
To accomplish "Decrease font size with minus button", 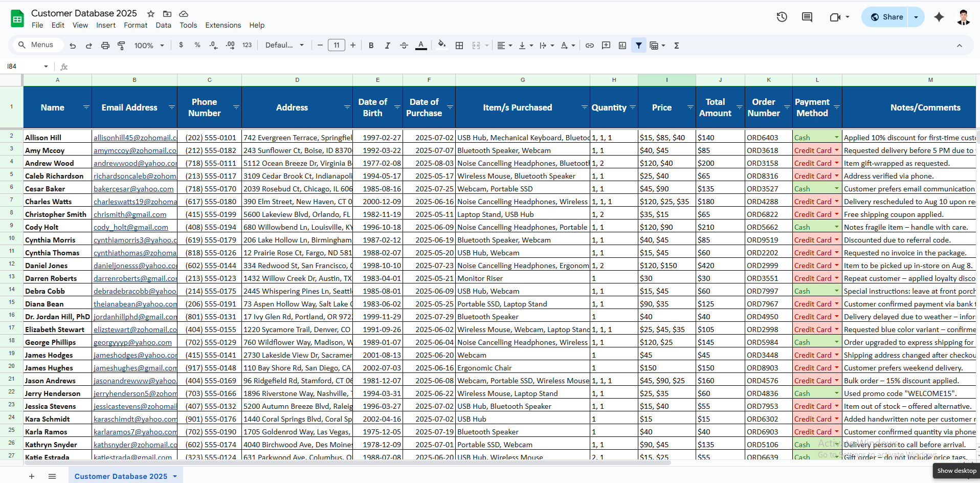I will (320, 45).
